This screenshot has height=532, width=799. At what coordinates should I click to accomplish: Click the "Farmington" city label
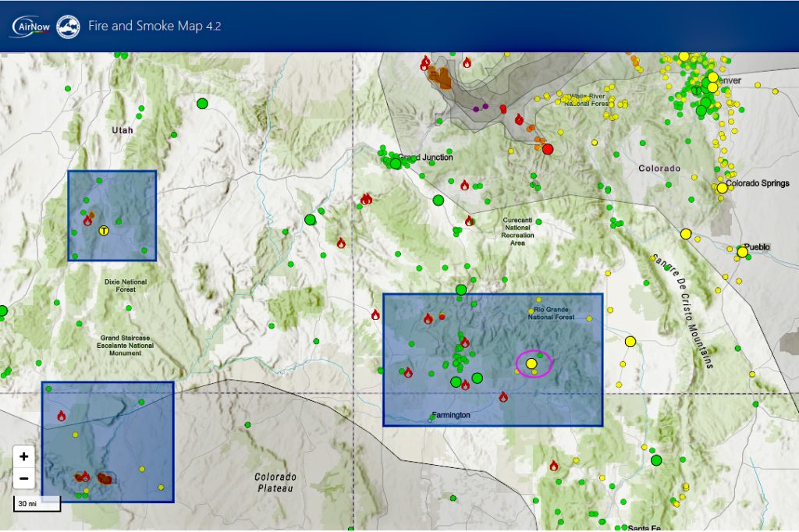[x=451, y=415]
